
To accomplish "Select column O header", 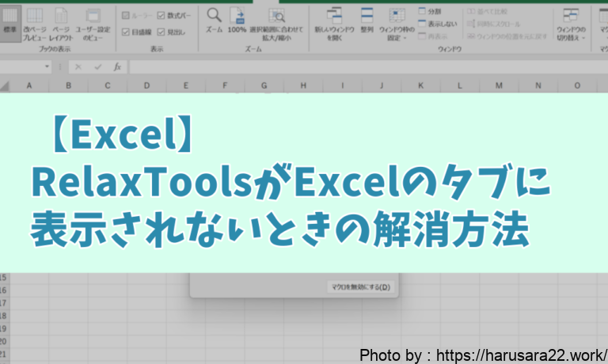I will coord(577,85).
